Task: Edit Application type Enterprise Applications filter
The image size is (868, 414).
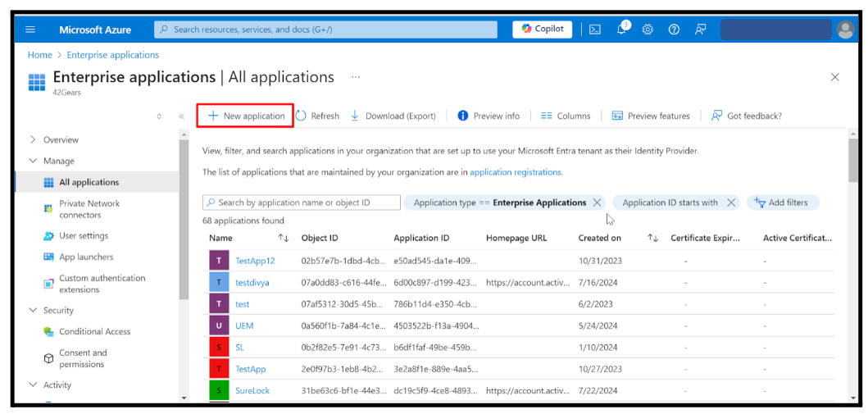Action: point(500,202)
